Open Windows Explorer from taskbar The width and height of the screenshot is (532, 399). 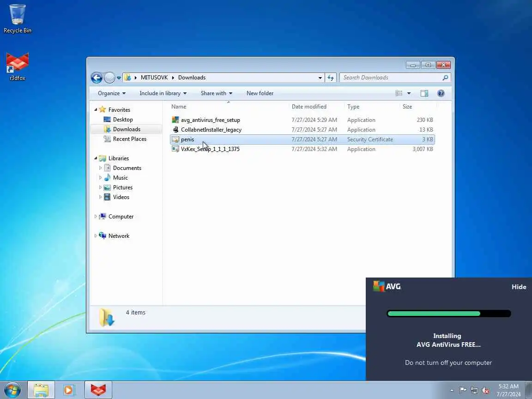(41, 390)
